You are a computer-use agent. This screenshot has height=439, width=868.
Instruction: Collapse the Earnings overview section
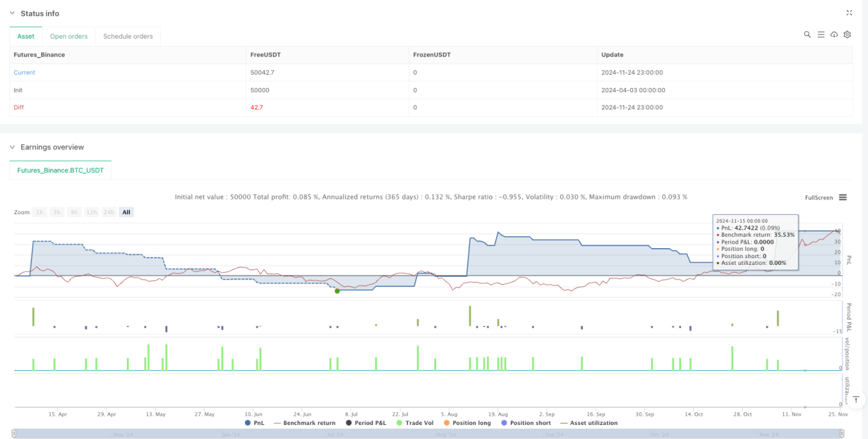click(x=12, y=147)
